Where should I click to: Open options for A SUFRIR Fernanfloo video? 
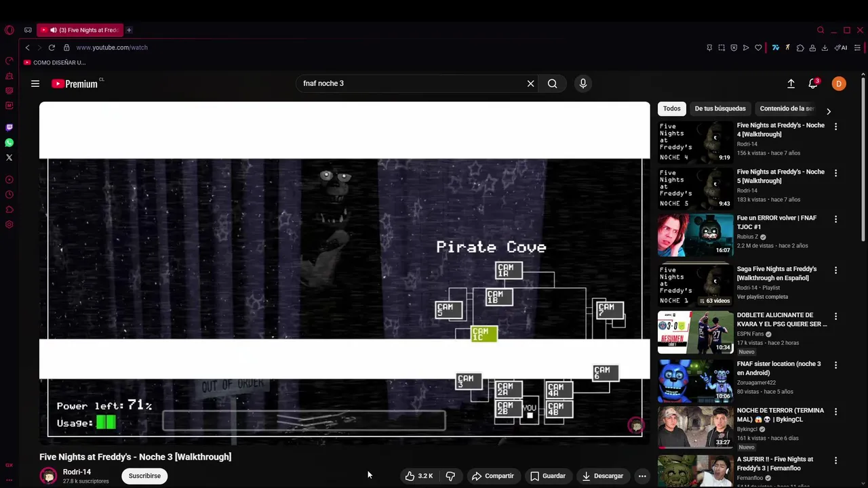coord(835,461)
